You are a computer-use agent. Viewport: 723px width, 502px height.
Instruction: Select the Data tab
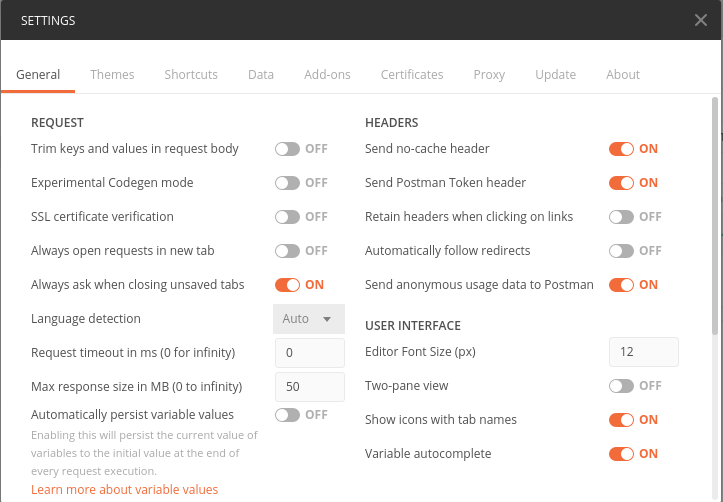pos(261,74)
